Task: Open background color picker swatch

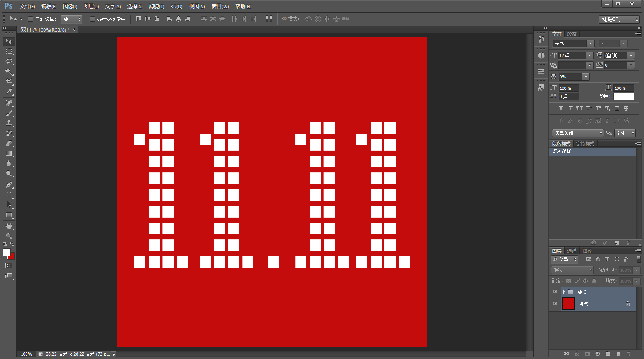Action: (x=12, y=257)
